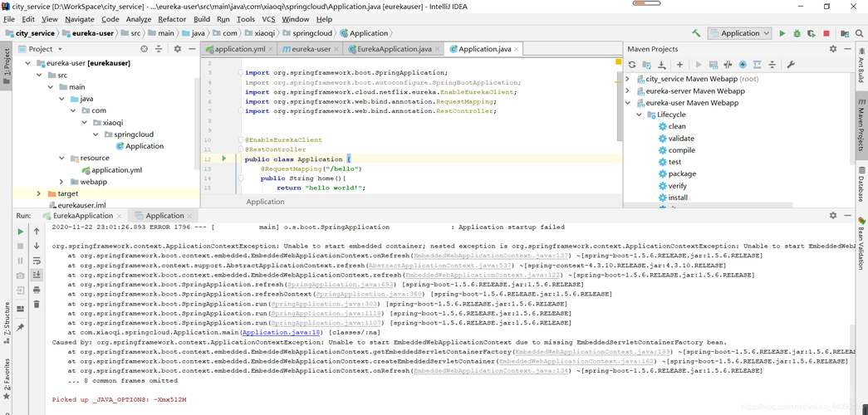This screenshot has width=868, height=415.
Task: Click the Debug bug icon in top toolbar
Action: [797, 33]
